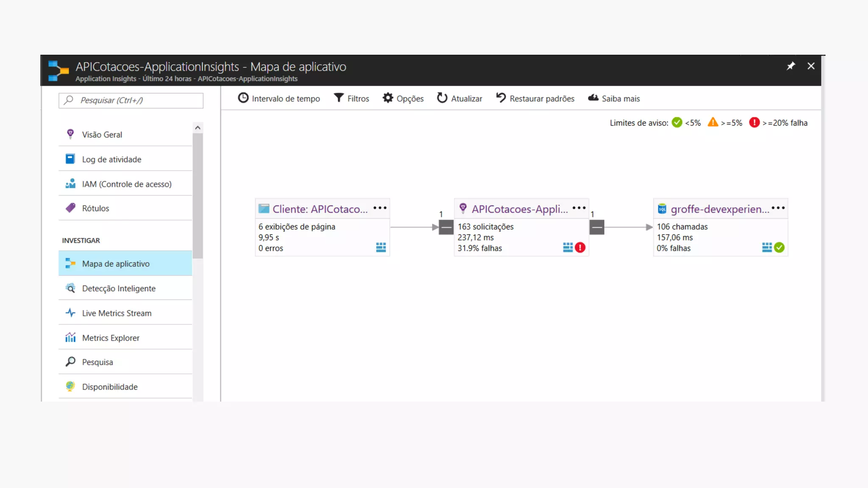Expand ellipsis menu on APICotacoes-Appli node
Viewport: 868px width, 488px height.
(579, 208)
